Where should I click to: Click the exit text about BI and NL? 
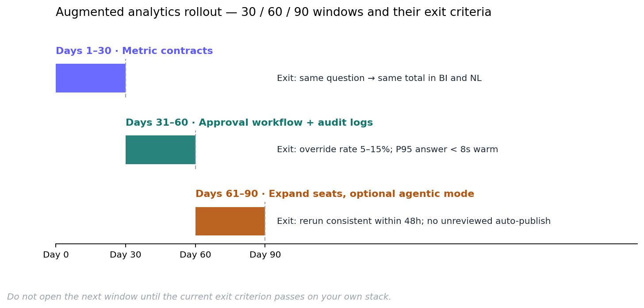pyautogui.click(x=379, y=78)
